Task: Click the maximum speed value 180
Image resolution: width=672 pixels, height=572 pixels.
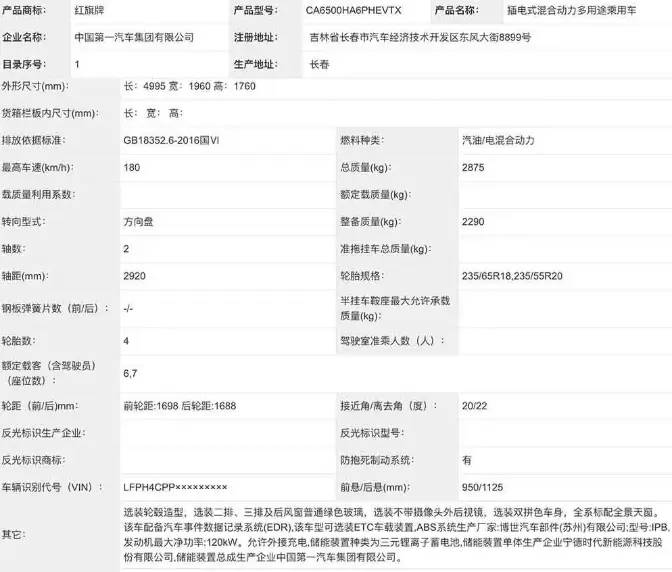Action: point(131,167)
